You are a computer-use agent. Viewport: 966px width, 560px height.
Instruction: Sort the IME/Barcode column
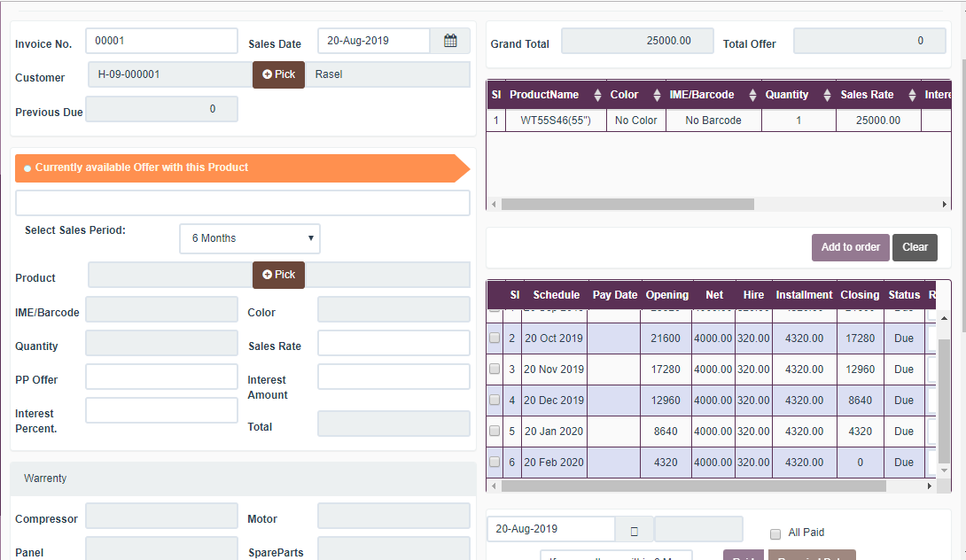click(x=752, y=94)
